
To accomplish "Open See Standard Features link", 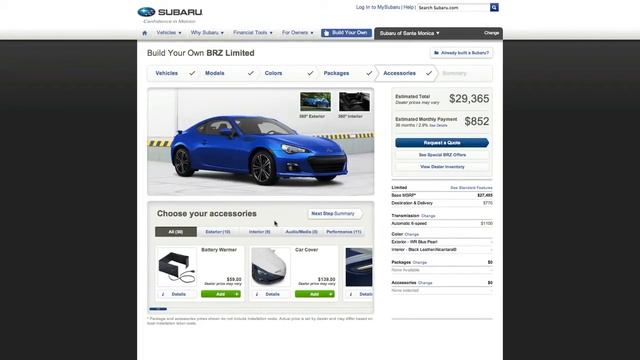I will click(x=471, y=188).
